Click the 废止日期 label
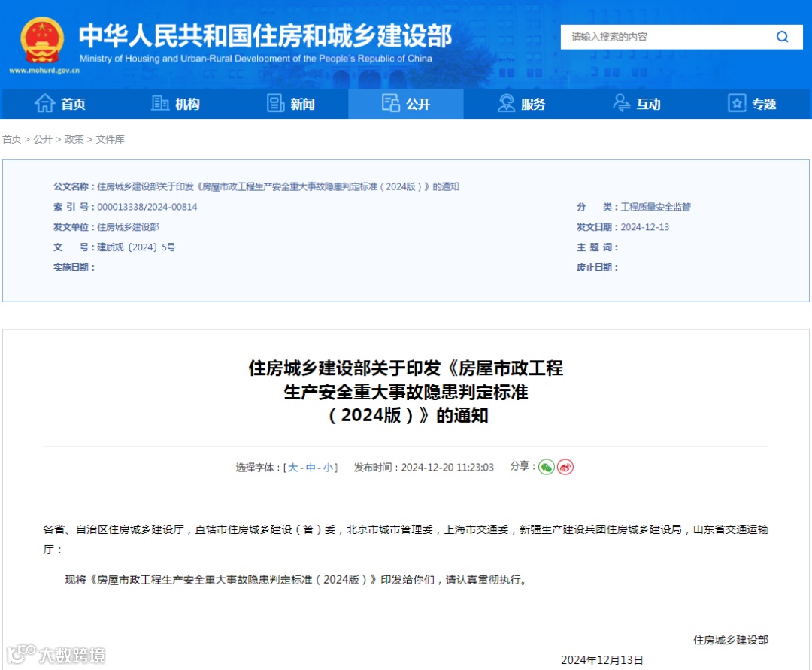The width and height of the screenshot is (812, 670). (x=598, y=268)
